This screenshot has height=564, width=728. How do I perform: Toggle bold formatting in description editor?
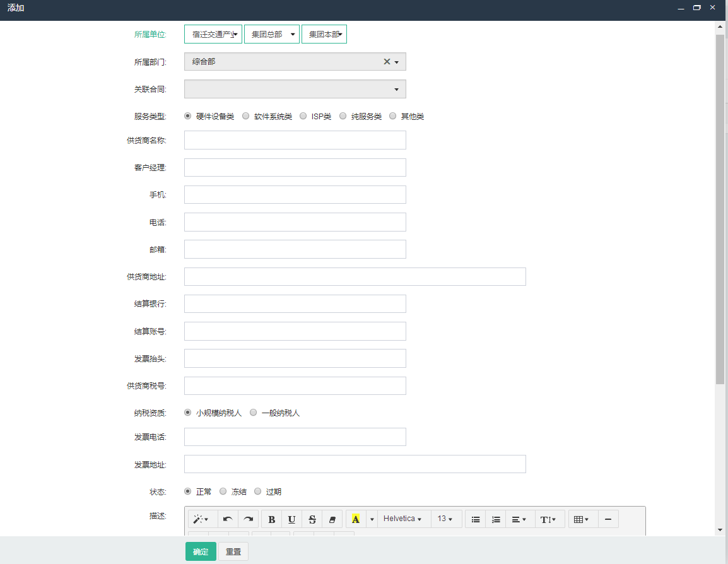(271, 519)
